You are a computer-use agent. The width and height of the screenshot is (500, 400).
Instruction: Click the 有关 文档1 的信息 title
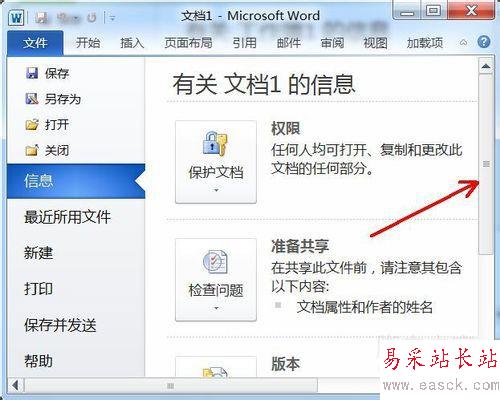[x=264, y=84]
